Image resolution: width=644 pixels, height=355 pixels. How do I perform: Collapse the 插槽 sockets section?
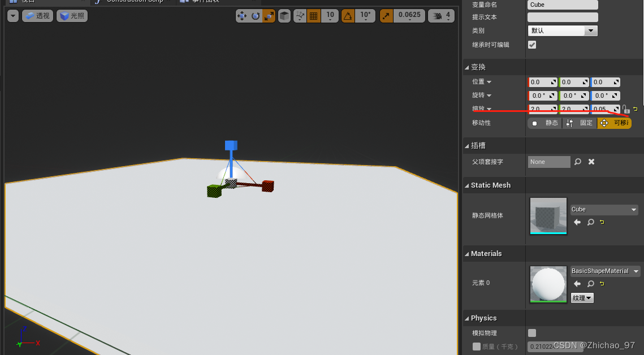(467, 146)
